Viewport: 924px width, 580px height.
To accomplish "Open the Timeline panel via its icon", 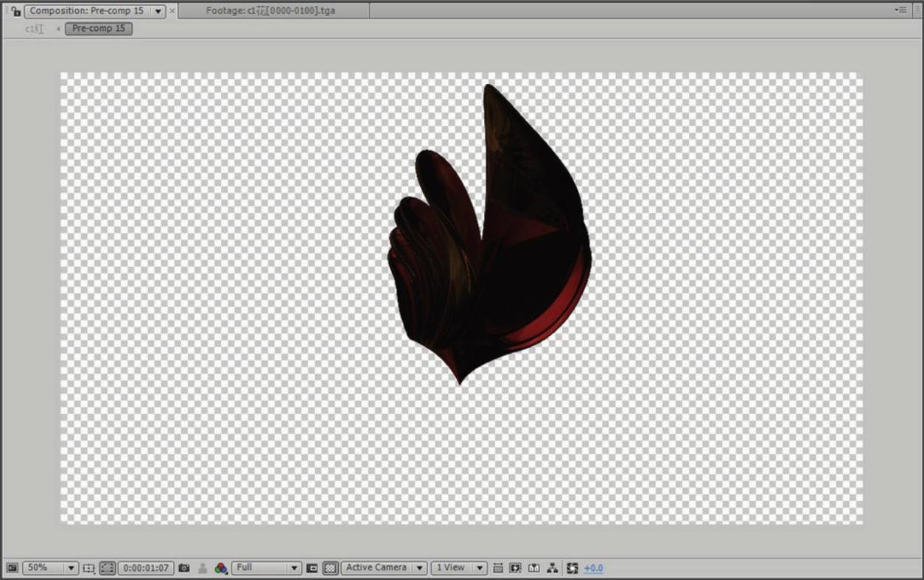I will (534, 568).
